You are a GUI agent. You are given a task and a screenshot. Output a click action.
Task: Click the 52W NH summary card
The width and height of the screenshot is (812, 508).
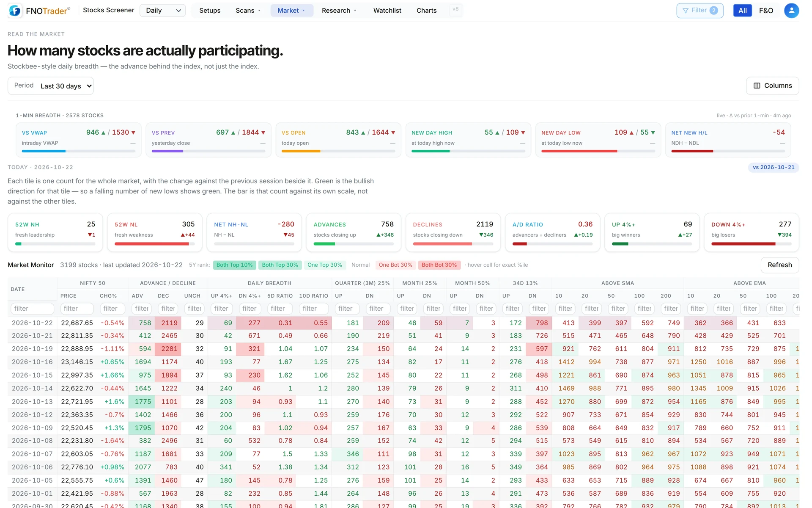coord(55,232)
